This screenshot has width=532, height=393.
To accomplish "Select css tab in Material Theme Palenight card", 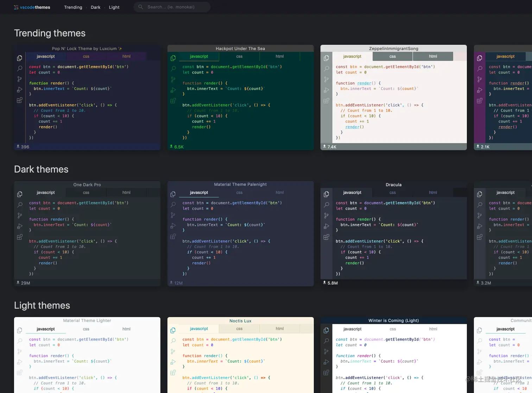I will 239,192.
